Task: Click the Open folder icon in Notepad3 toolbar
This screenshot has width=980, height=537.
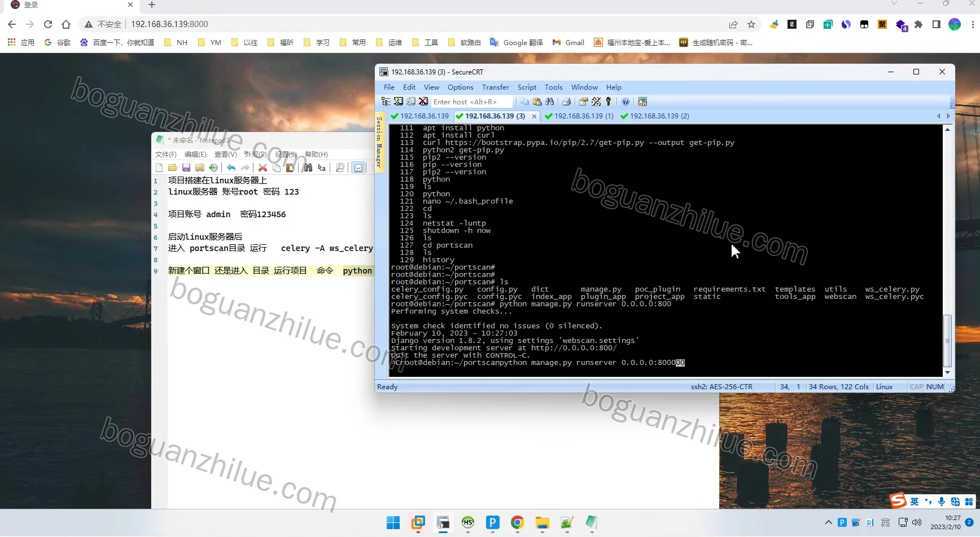Action: click(173, 168)
